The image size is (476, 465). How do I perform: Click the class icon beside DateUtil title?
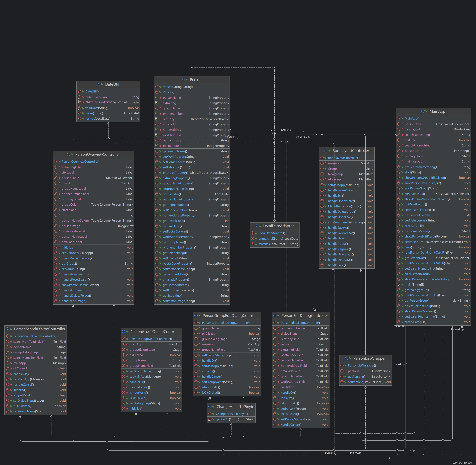98,84
